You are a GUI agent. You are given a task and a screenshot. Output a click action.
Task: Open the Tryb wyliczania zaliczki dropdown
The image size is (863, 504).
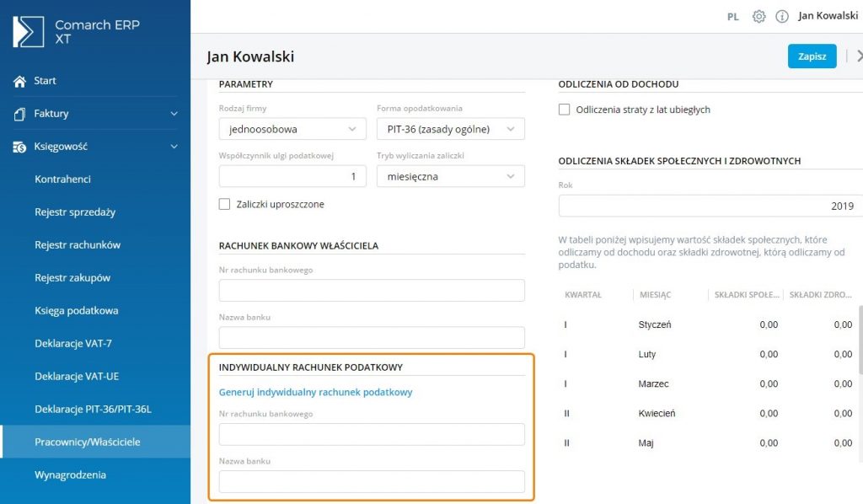[x=450, y=176]
